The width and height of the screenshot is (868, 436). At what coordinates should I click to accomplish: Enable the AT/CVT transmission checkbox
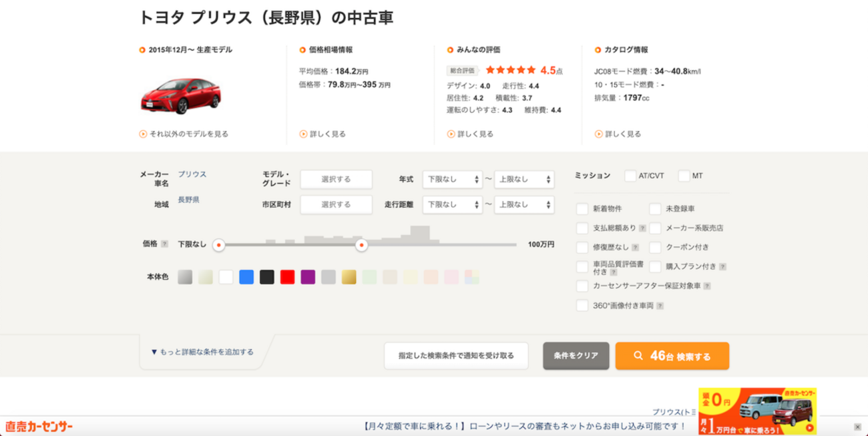630,176
